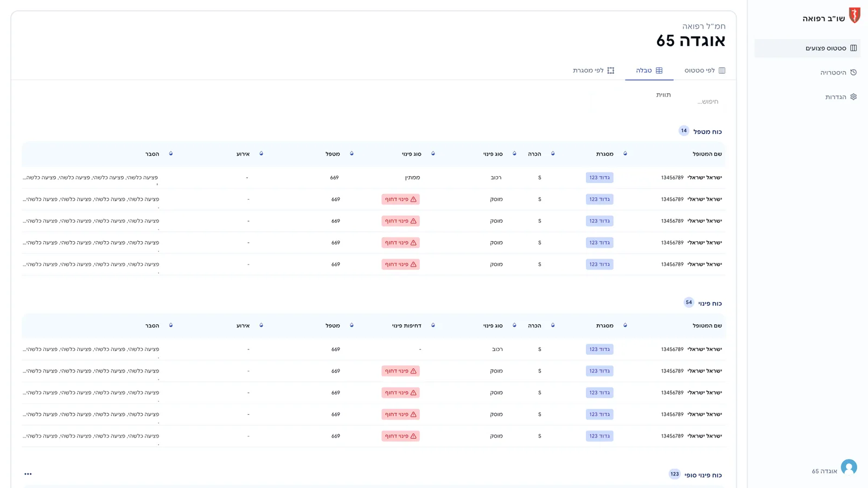Open the three-dots more options menu
868x488 pixels.
tap(28, 474)
